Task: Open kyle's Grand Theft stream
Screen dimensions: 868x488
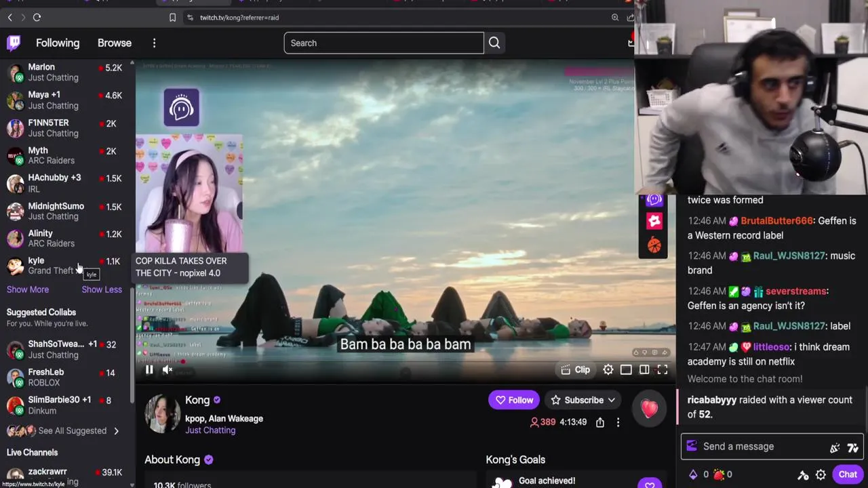Action: [x=64, y=266]
